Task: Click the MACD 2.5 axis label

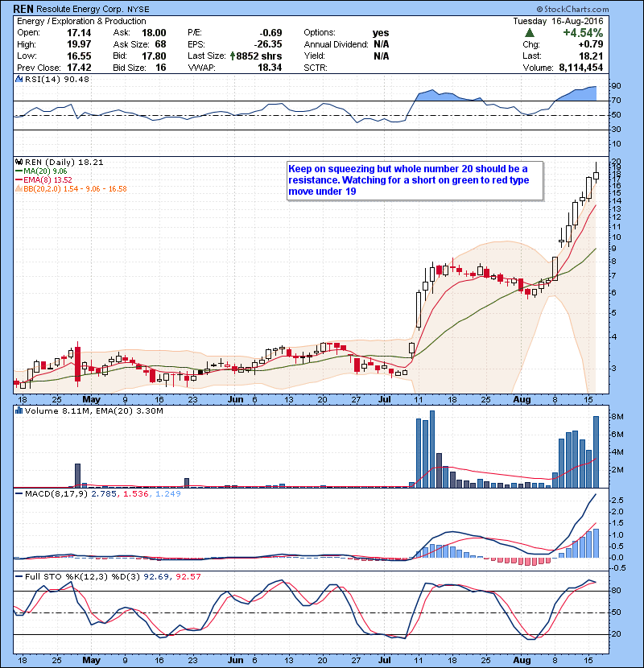Action: 617,500
